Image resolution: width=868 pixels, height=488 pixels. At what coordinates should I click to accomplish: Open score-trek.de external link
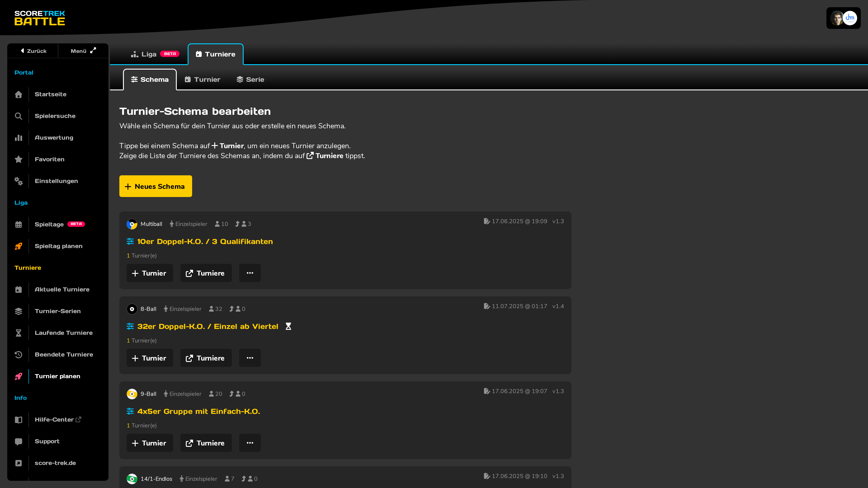point(55,463)
